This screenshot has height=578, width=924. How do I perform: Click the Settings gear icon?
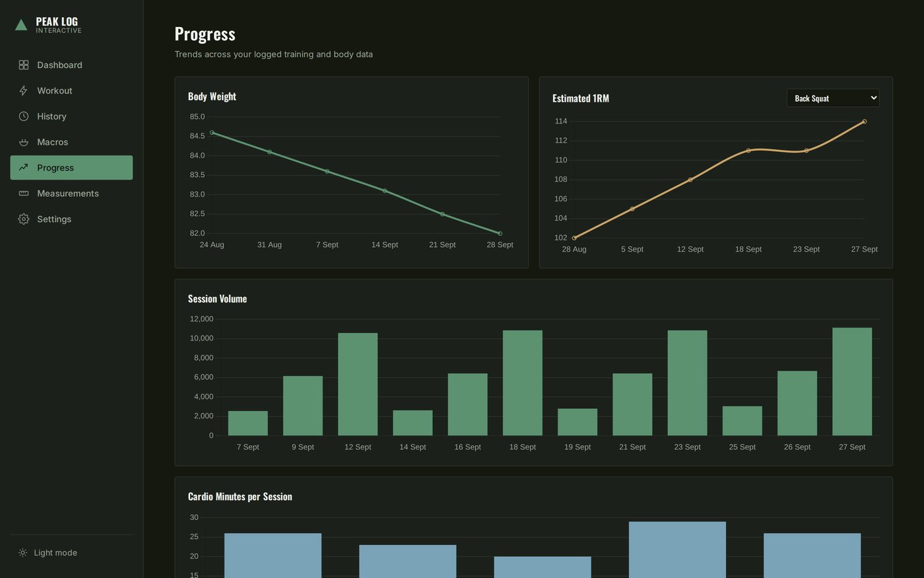tap(24, 219)
